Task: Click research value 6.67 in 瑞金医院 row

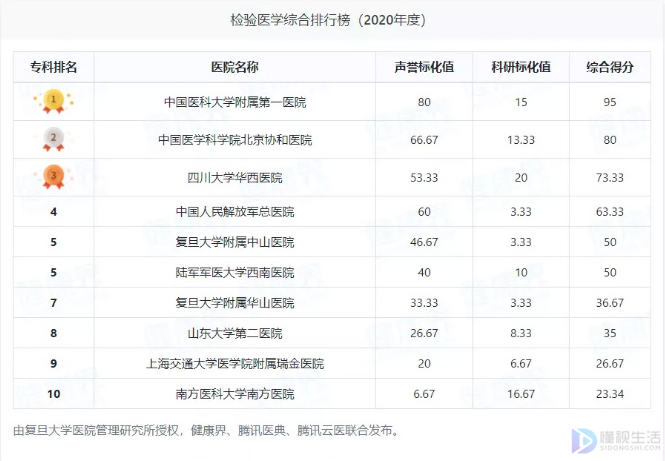Action: 521,363
